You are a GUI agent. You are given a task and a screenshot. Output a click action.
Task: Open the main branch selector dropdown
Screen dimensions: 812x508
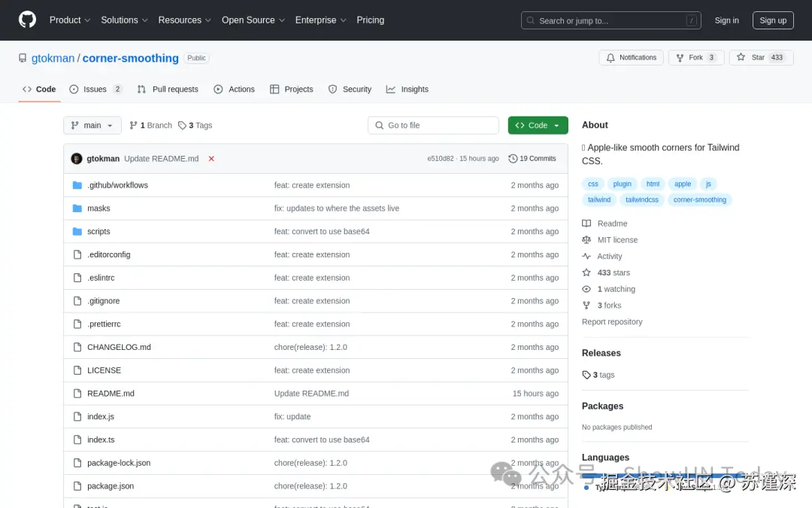[92, 126]
